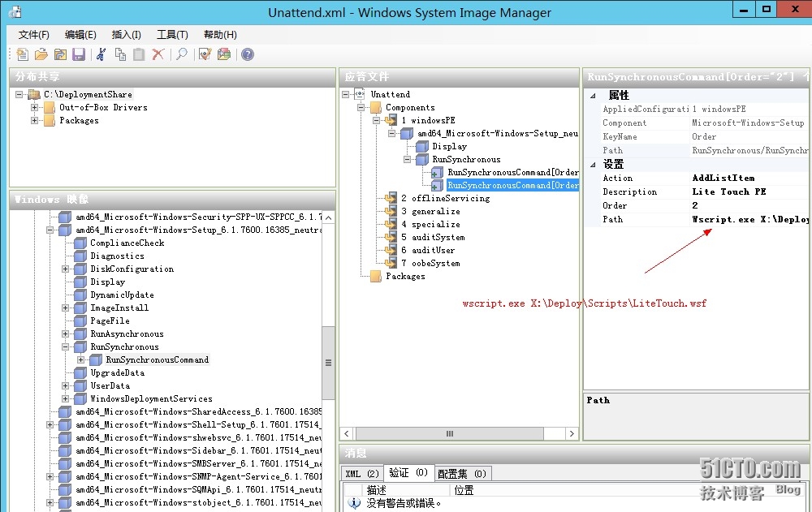The image size is (812, 512).
Task: Collapse the 属性 properties section
Action: tap(593, 95)
